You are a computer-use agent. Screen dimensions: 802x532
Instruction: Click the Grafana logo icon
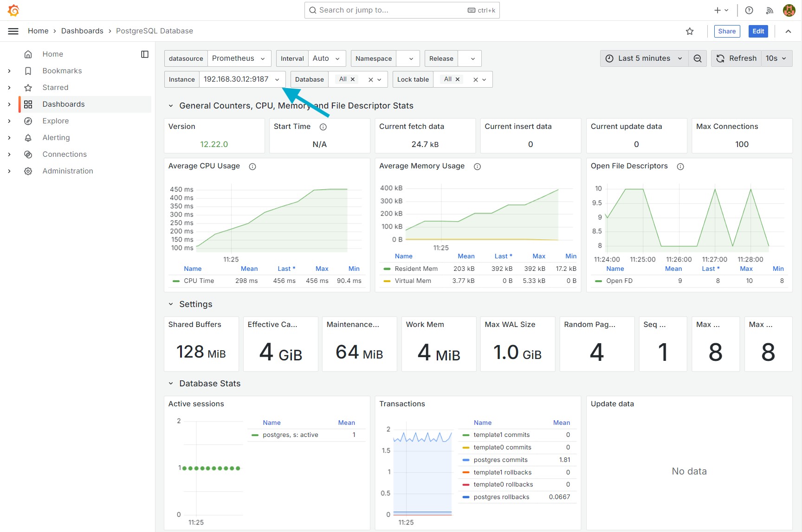click(x=13, y=10)
